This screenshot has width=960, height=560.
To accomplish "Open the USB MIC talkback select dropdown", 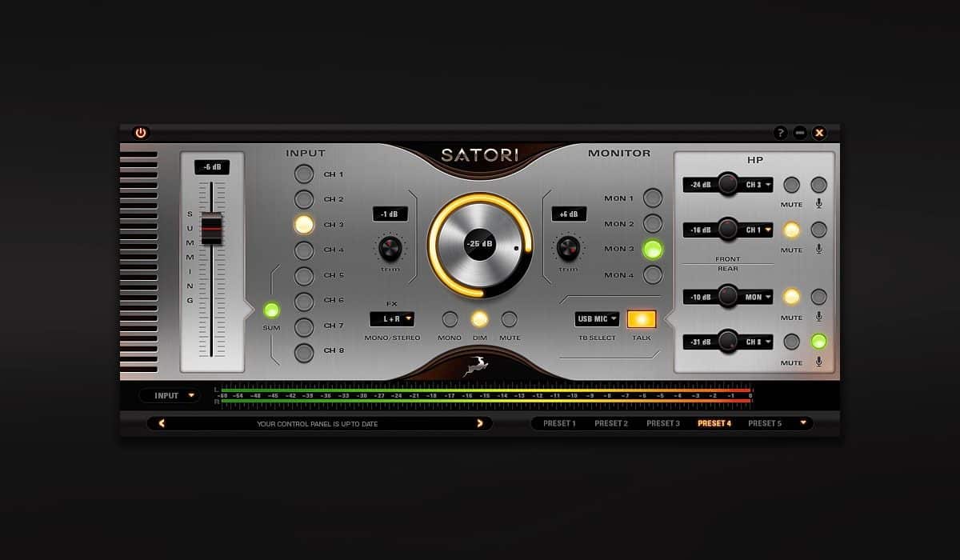I will click(x=597, y=318).
